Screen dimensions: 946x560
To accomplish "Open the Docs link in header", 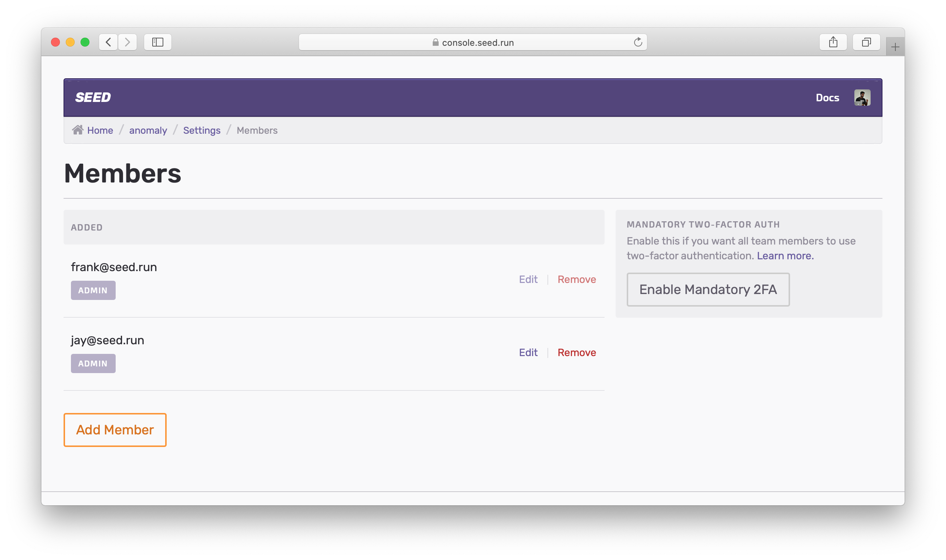I will tap(827, 98).
